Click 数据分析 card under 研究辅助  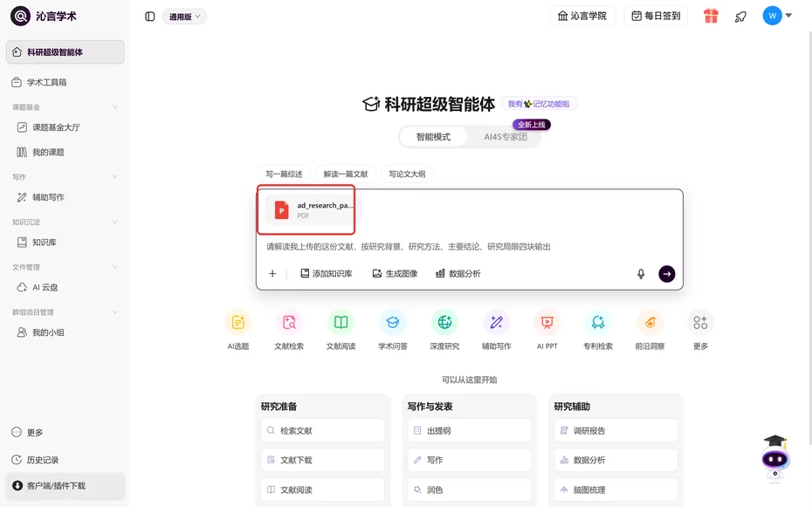click(616, 460)
